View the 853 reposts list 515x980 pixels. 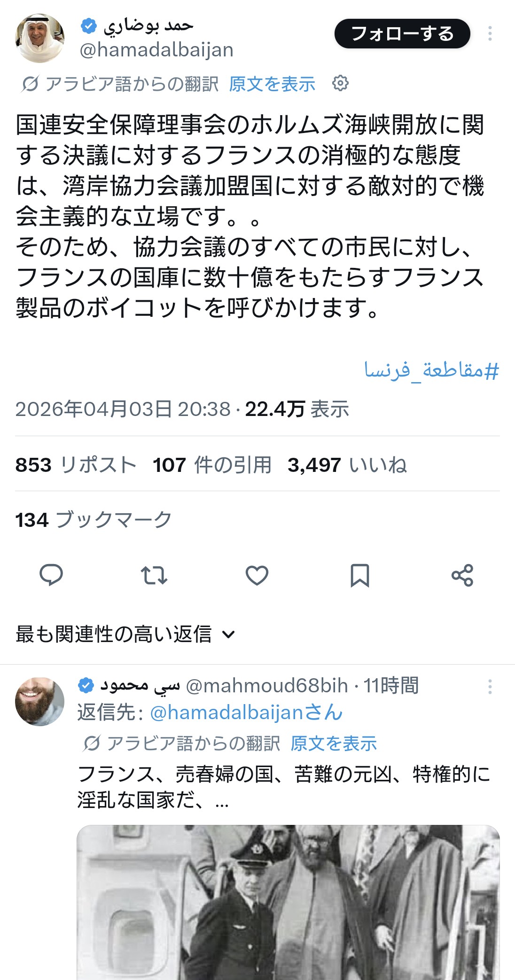(x=76, y=465)
